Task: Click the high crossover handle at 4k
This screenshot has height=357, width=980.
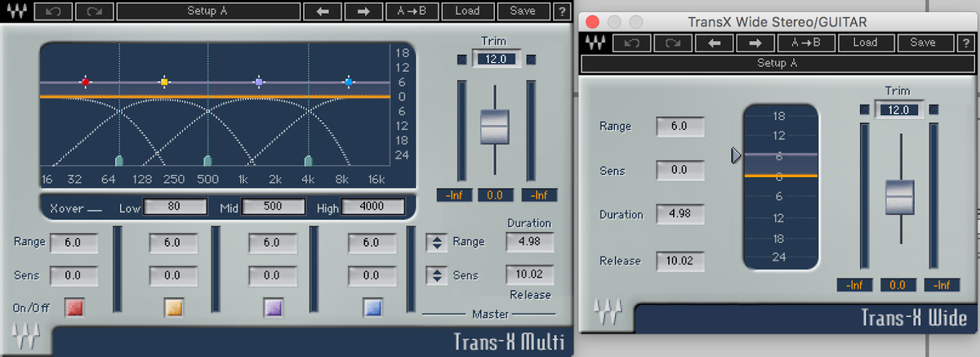Action: point(309,160)
